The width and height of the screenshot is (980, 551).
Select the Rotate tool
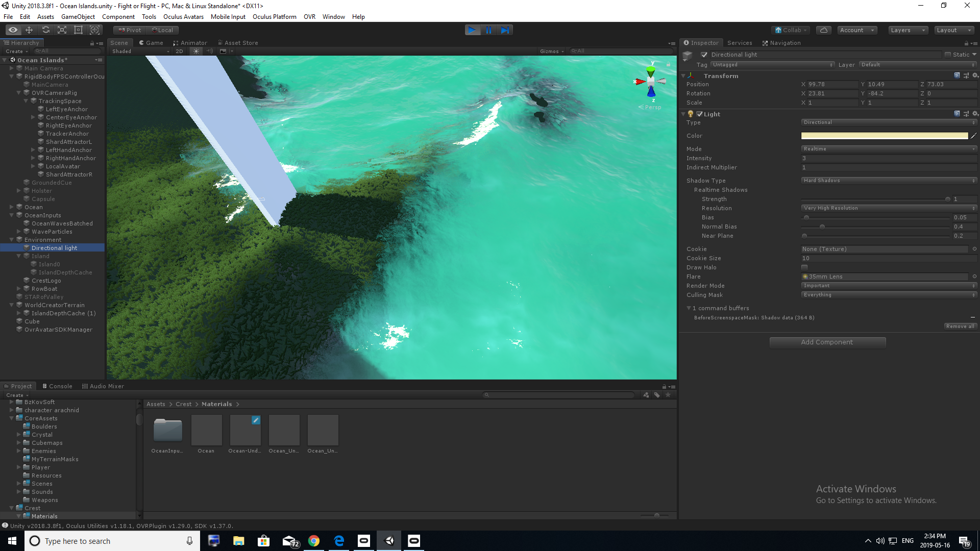pyautogui.click(x=45, y=30)
